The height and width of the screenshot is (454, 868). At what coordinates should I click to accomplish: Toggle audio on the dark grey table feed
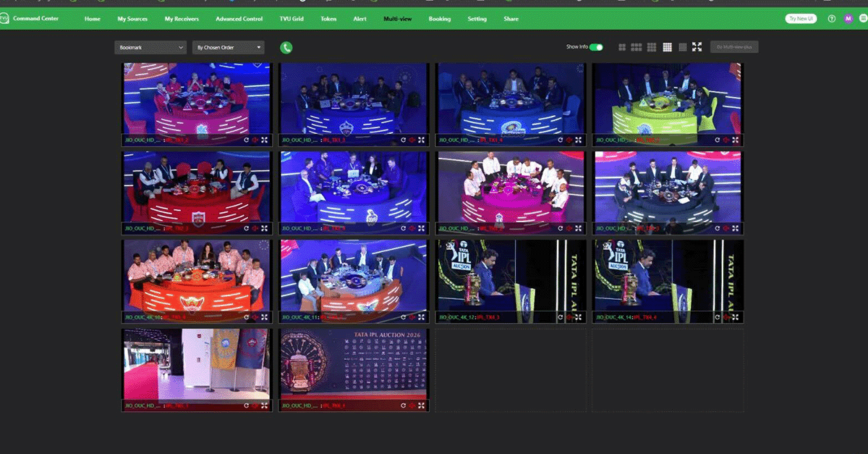point(726,228)
